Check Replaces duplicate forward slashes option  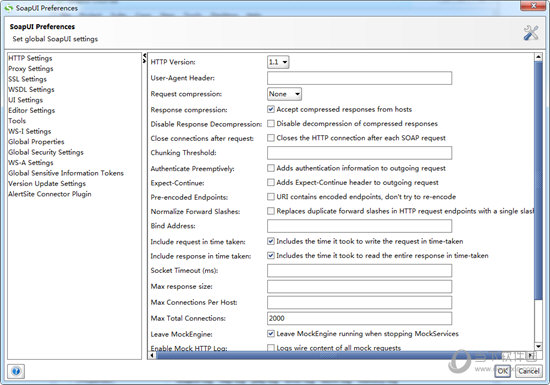[x=271, y=211]
